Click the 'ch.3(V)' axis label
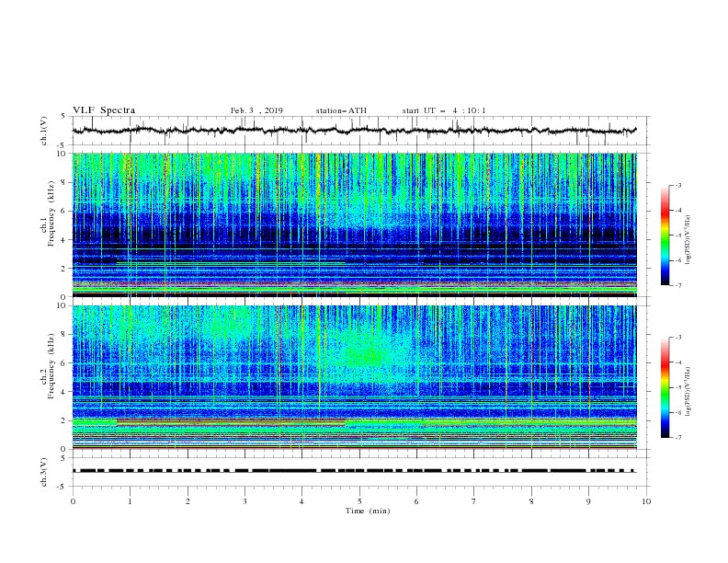This screenshot has height=563, width=728. point(44,472)
